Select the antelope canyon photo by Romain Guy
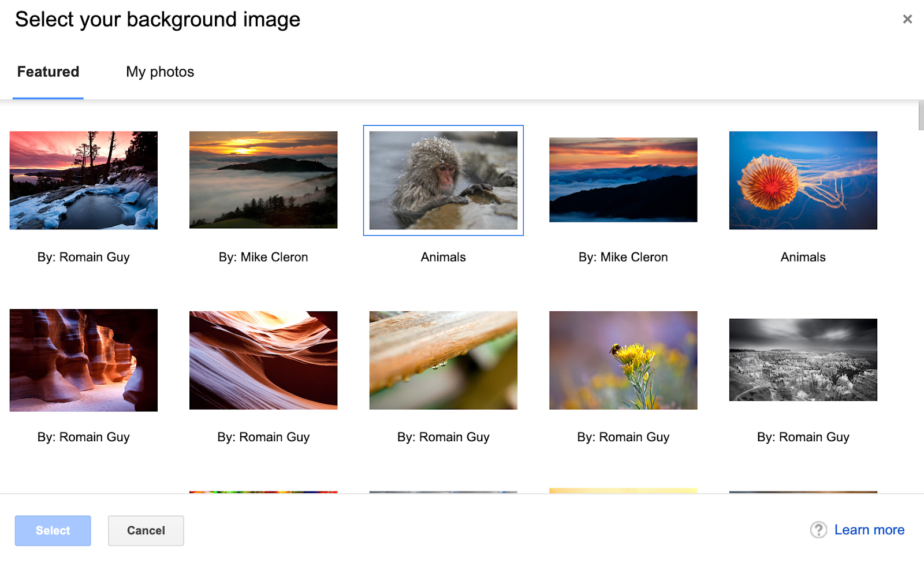This screenshot has height=562, width=924. [83, 360]
